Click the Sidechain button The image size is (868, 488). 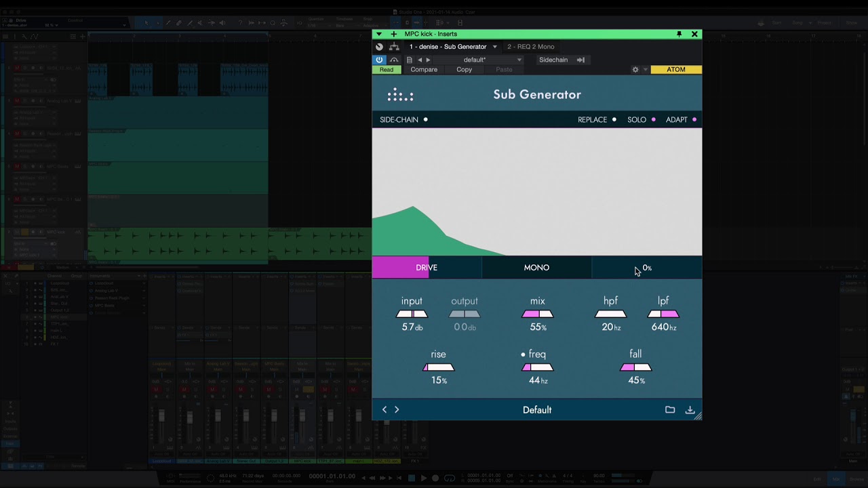pos(553,60)
